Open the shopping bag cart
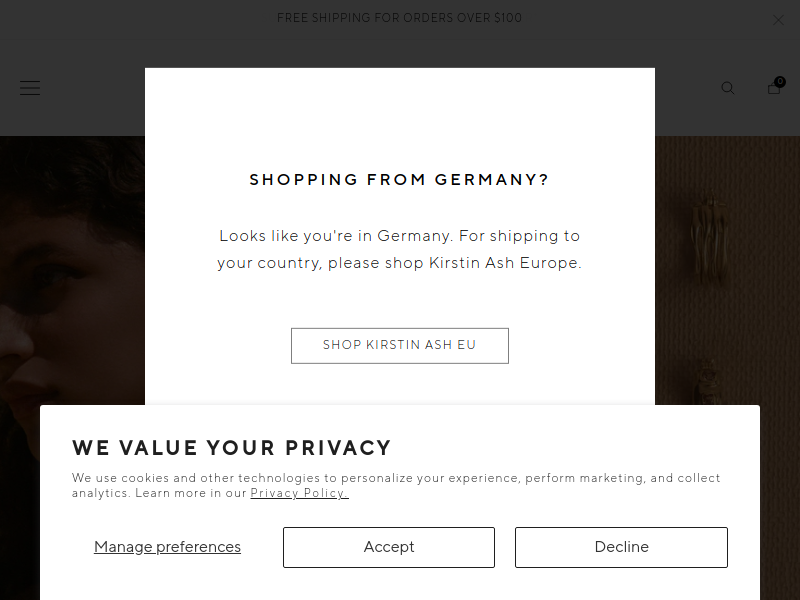 click(x=773, y=88)
